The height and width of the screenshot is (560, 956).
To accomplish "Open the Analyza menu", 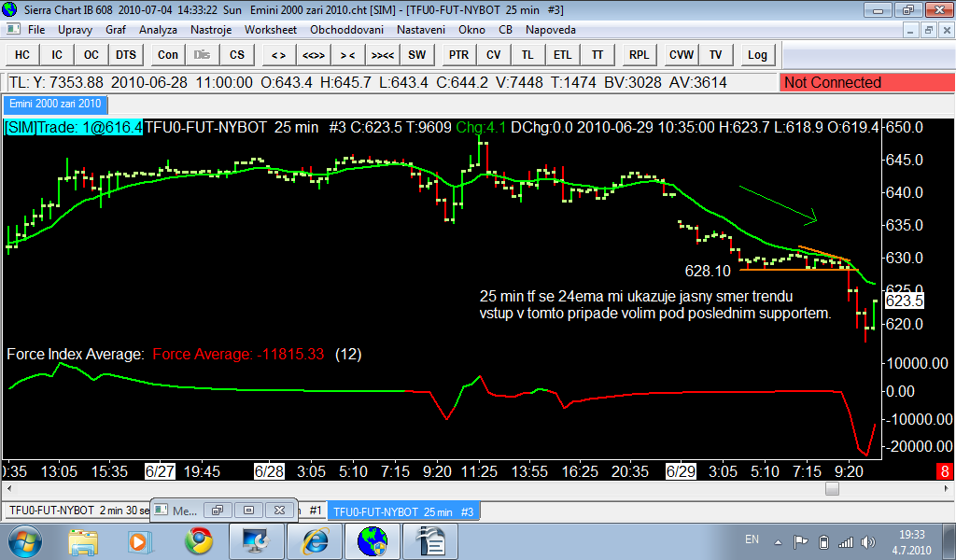I will [158, 30].
